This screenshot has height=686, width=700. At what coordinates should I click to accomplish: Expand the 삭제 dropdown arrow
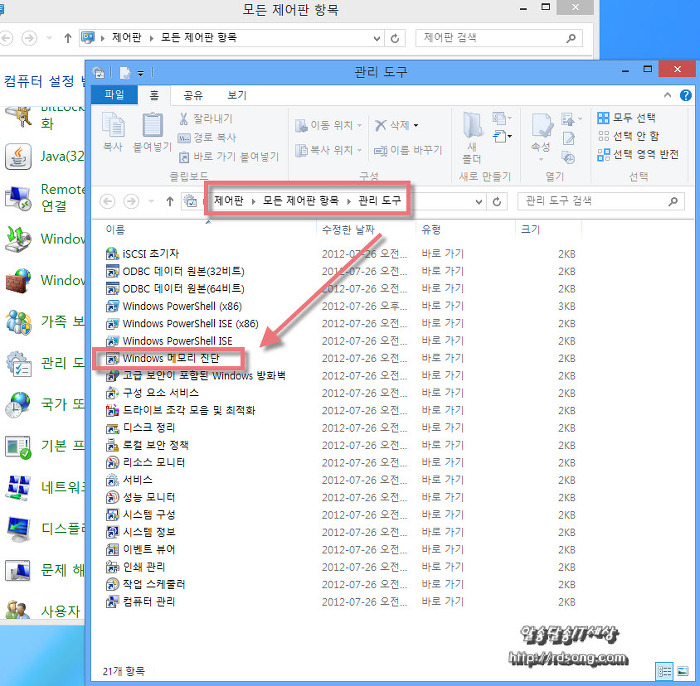416,125
